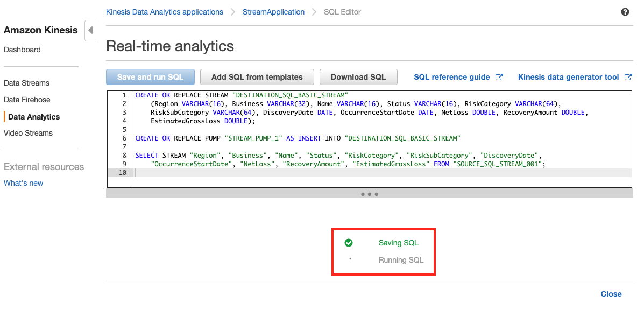644x309 pixels.
Task: Click the External resources heading
Action: click(44, 167)
